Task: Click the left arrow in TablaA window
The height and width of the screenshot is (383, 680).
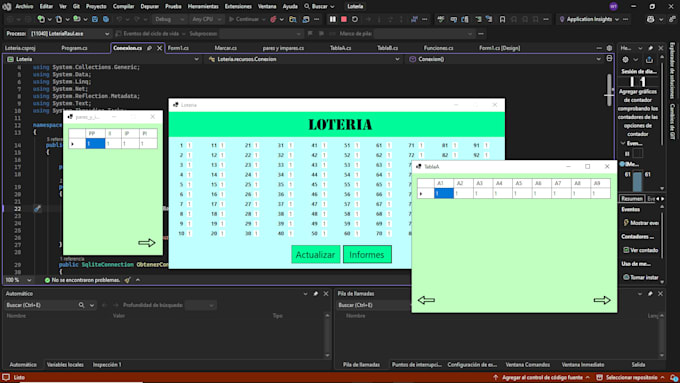Action: [x=426, y=300]
